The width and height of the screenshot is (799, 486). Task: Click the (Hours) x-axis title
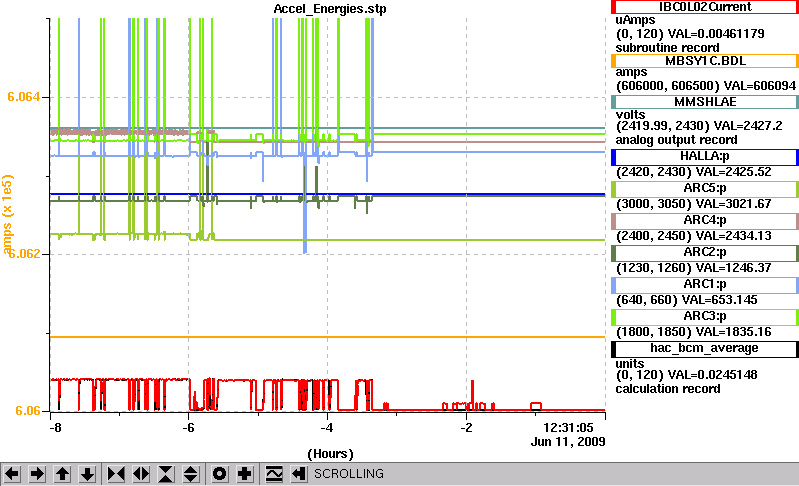coord(330,453)
